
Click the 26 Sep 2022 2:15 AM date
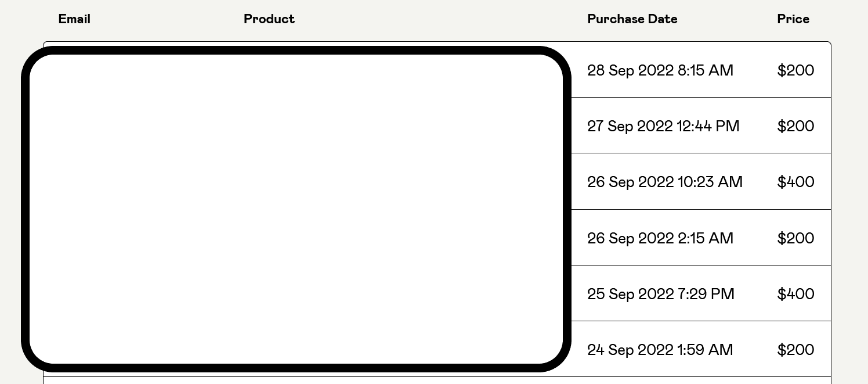(x=660, y=238)
